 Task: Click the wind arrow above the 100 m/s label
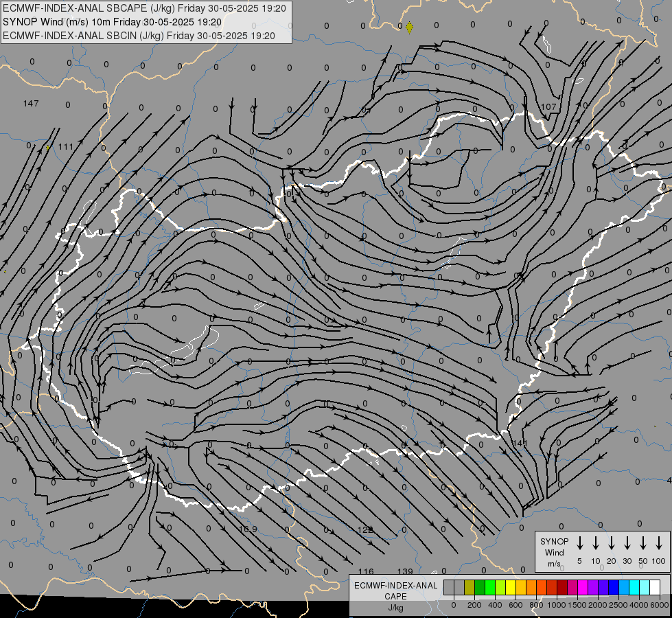(659, 543)
